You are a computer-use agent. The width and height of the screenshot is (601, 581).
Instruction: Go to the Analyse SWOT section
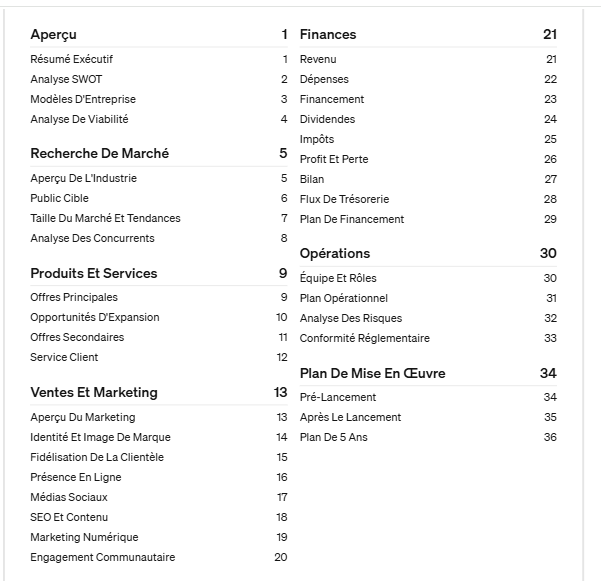click(159, 79)
